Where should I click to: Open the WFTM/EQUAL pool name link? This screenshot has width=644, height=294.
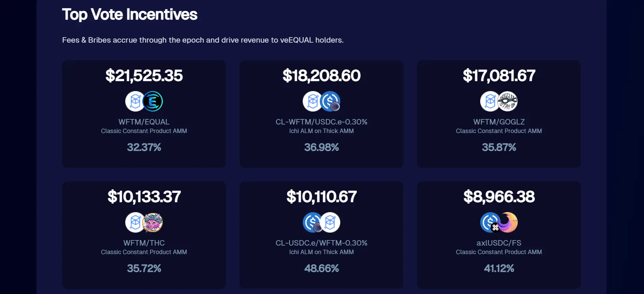pos(144,122)
